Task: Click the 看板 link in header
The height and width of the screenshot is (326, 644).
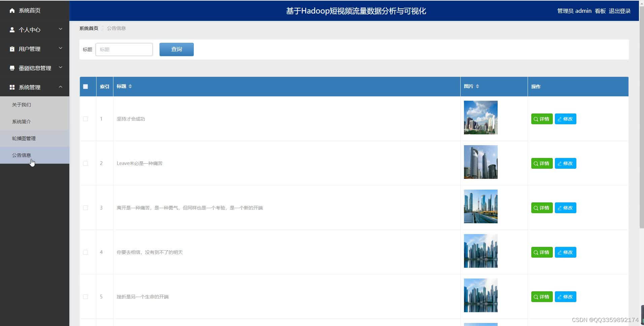Action: pos(600,11)
